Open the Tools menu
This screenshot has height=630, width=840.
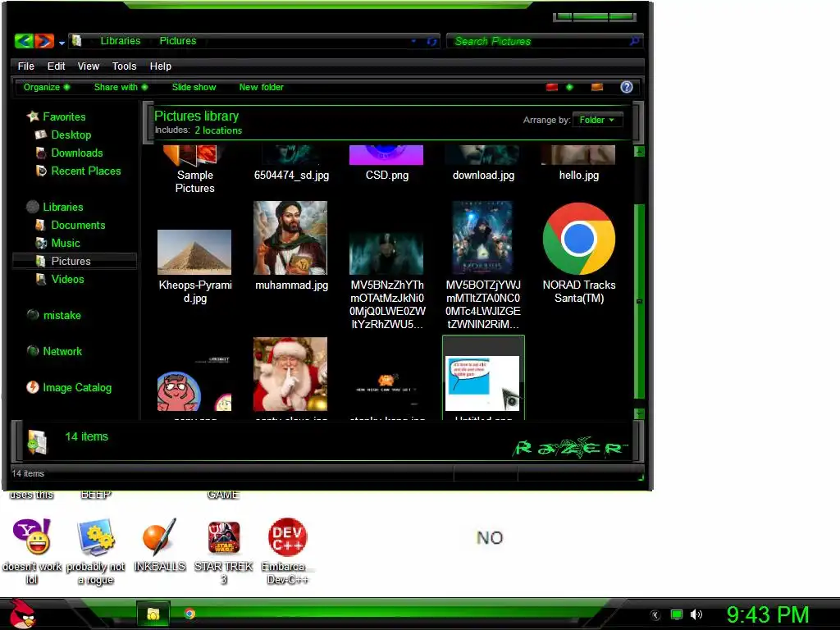point(125,66)
